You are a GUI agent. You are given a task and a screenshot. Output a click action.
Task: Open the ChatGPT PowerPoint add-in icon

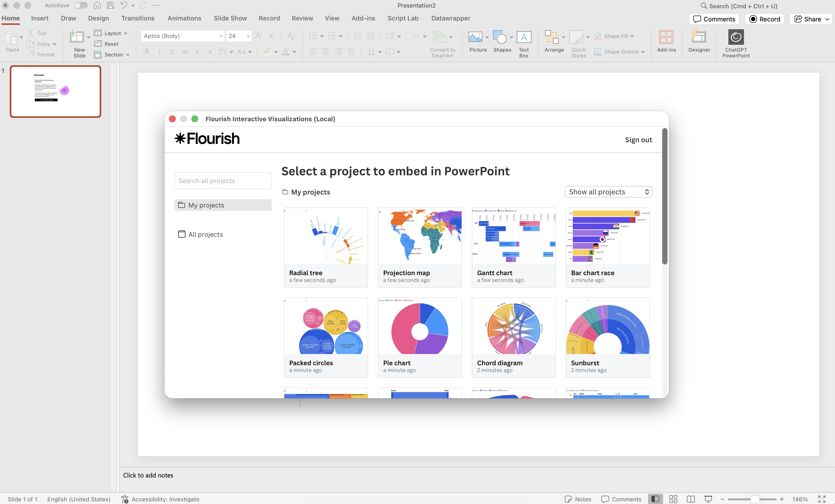736,37
